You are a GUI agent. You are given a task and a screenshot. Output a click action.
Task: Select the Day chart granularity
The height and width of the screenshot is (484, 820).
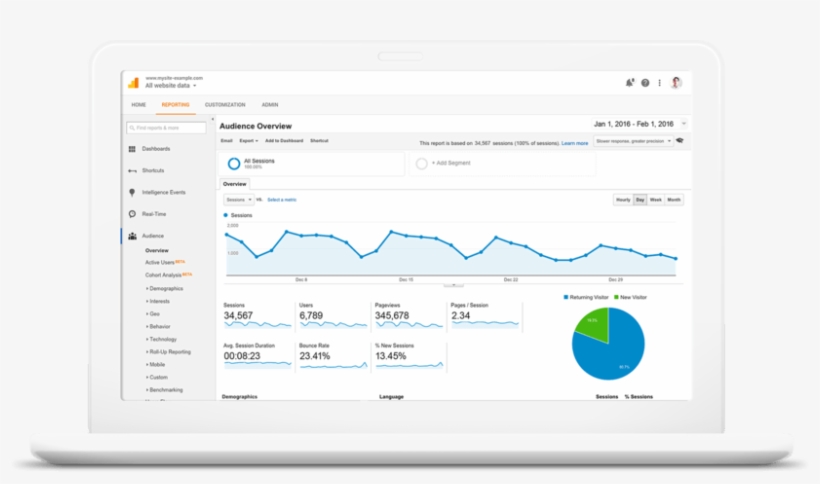point(640,200)
